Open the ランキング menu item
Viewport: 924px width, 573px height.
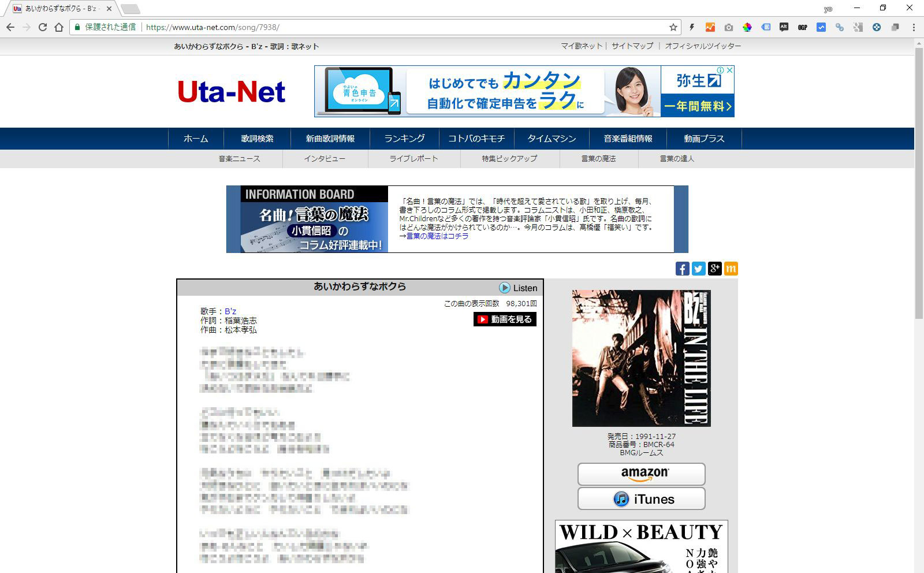(404, 139)
